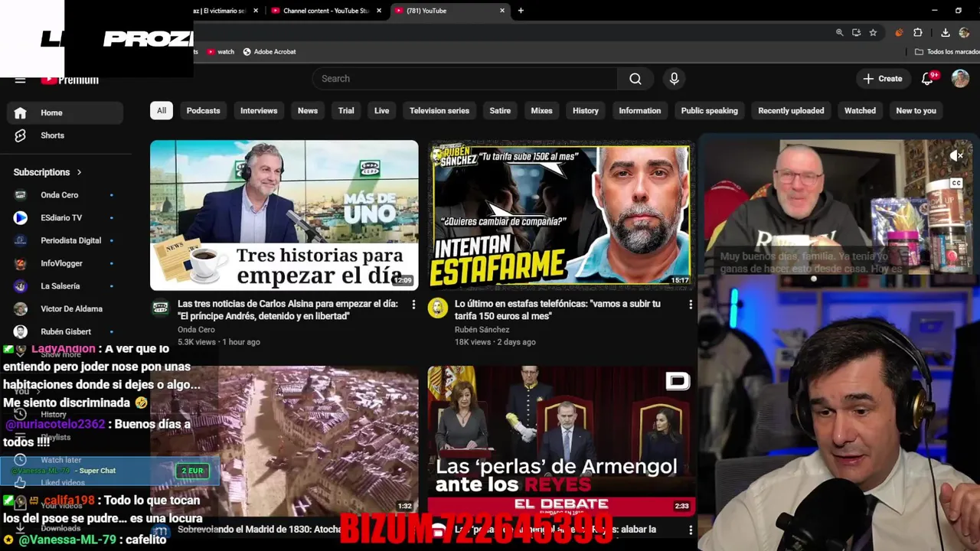Screen dimensions: 980x551
Task: Click the Chrome zoom magnifier icon
Action: pos(839,33)
